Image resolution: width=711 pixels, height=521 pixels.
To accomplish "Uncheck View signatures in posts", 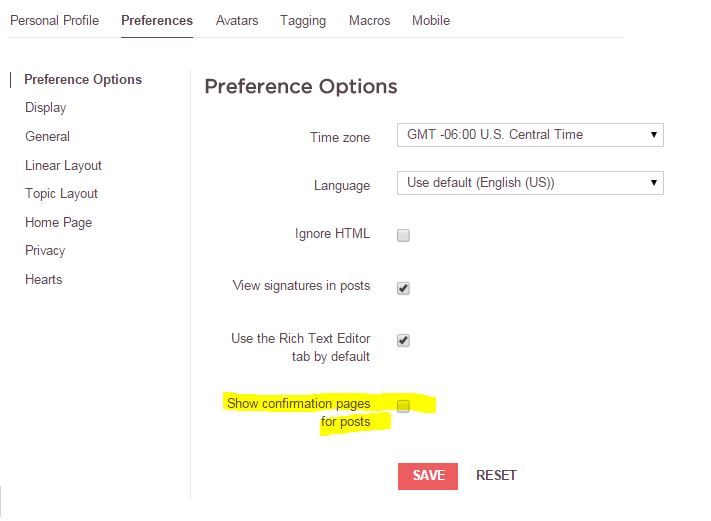I will [404, 288].
